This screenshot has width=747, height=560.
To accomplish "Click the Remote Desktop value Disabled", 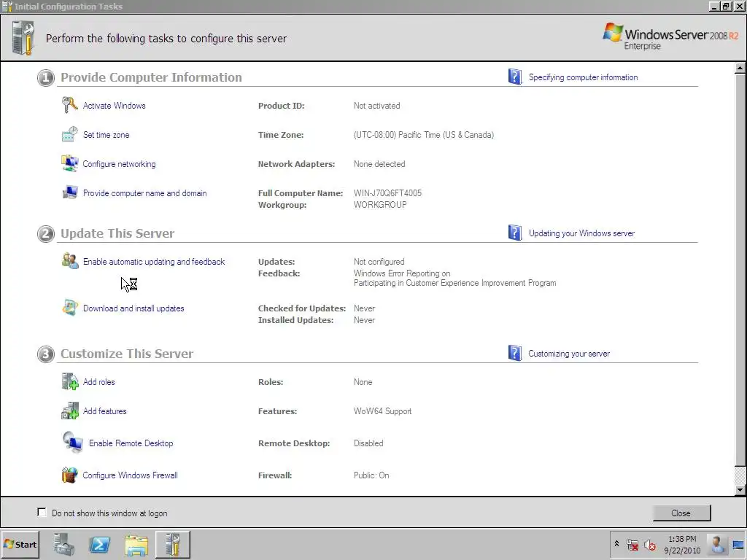I will 368,443.
